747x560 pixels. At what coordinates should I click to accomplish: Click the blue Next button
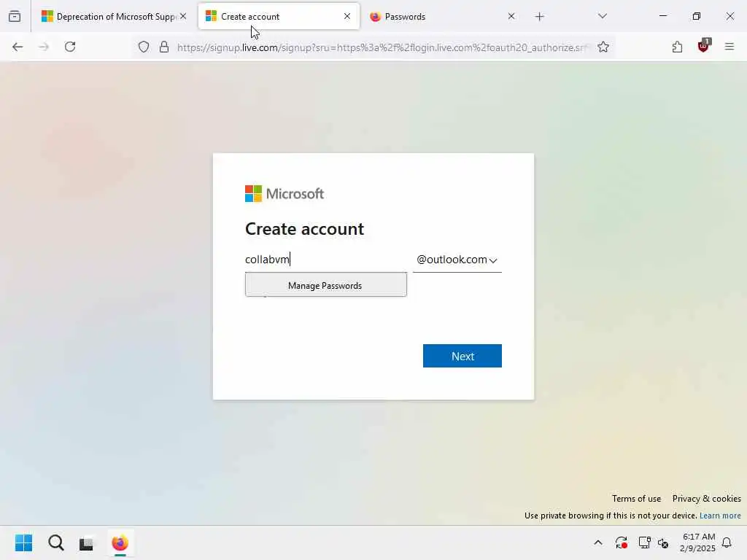(462, 356)
